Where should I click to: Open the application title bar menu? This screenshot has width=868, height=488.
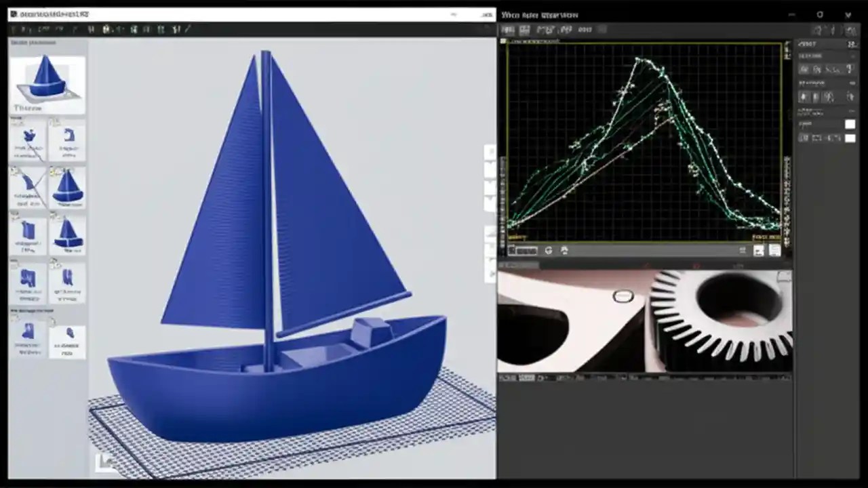pyautogui.click(x=41, y=14)
